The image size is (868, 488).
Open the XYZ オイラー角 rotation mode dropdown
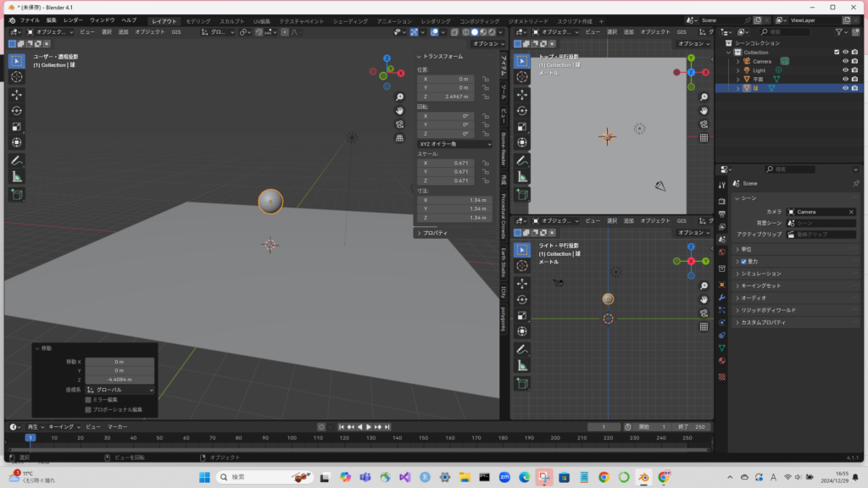tap(454, 144)
